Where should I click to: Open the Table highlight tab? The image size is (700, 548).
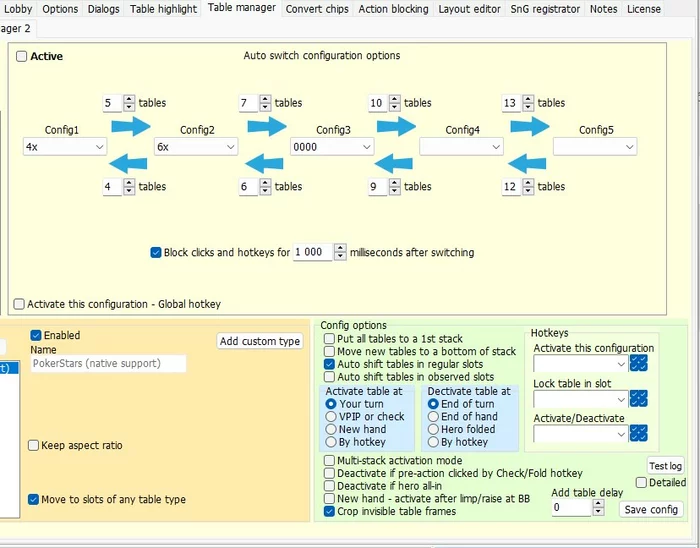coord(163,9)
